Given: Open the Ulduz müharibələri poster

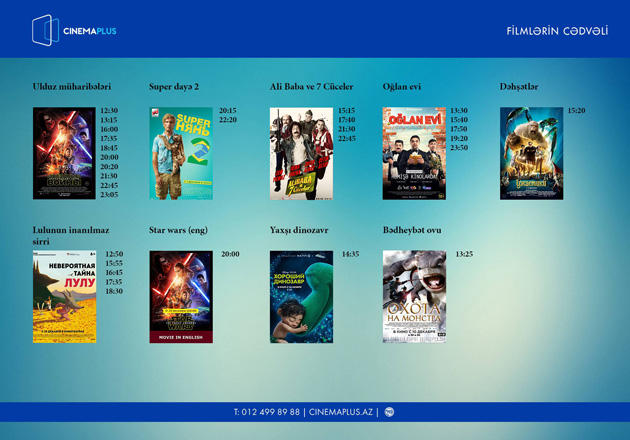Looking at the screenshot, I should [x=64, y=153].
